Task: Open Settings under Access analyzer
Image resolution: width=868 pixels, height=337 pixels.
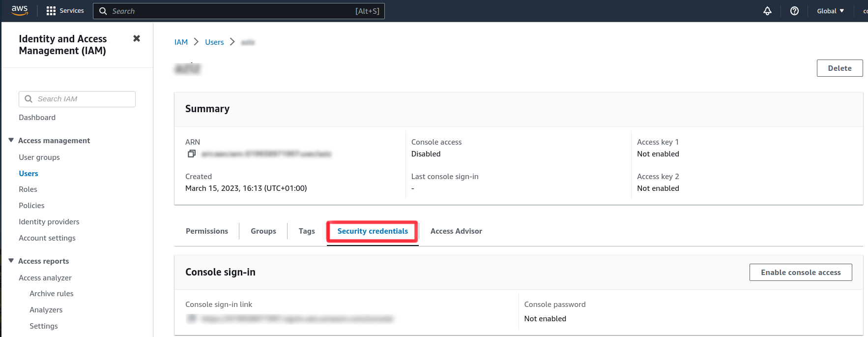Action: pyautogui.click(x=44, y=326)
